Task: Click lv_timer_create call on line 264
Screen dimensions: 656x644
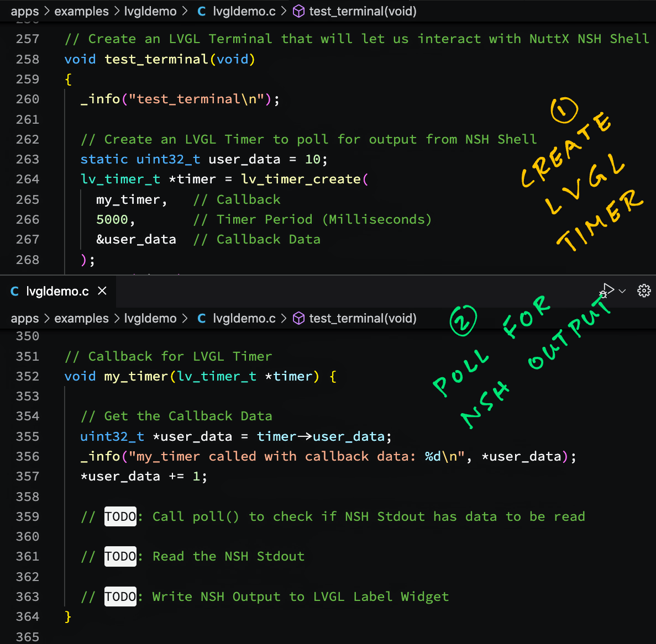Action: click(x=301, y=179)
